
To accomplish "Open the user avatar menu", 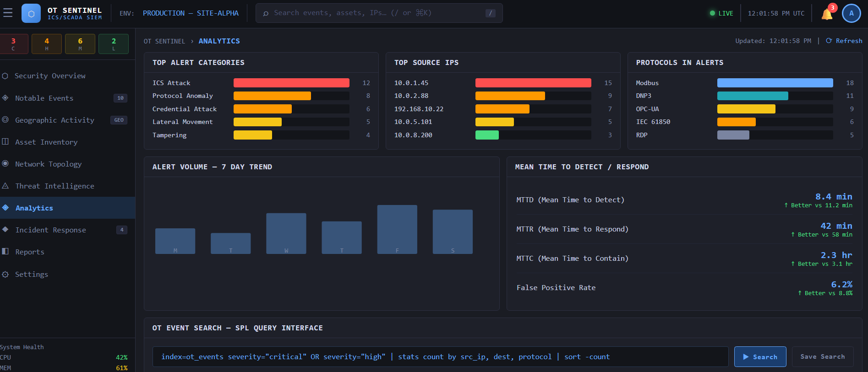I will [x=852, y=13].
